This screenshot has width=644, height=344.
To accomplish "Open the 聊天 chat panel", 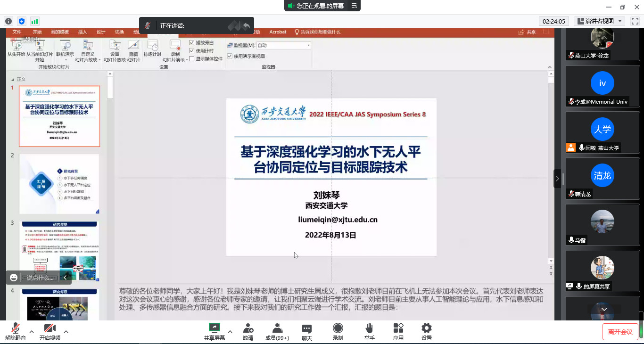I will point(307,331).
